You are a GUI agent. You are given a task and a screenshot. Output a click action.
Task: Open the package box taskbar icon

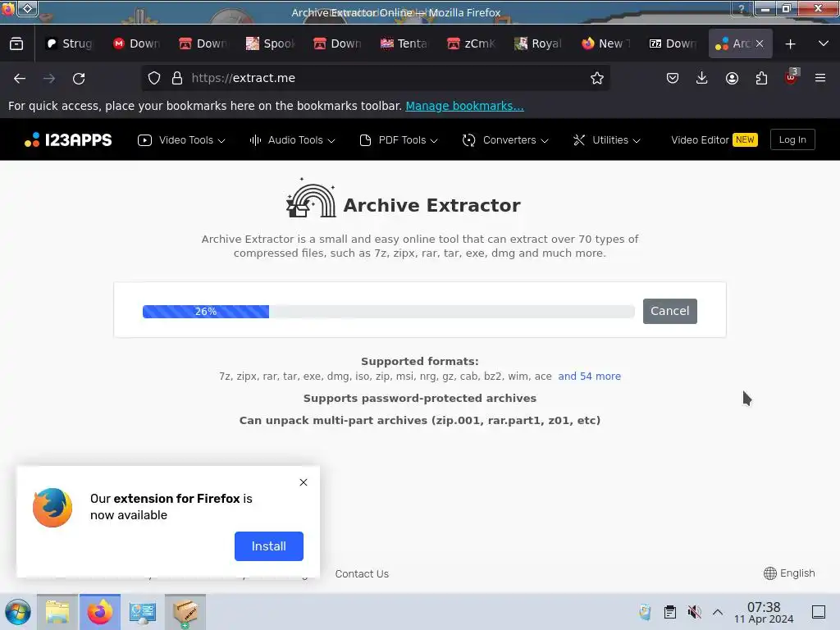[x=185, y=612]
